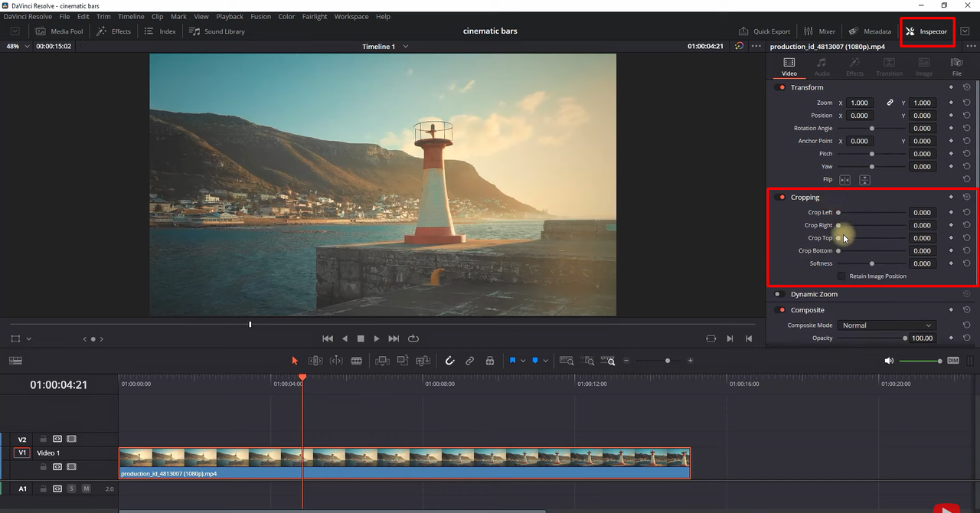Screen dimensions: 980x513
Task: Open the Composite Mode Normal dropdown
Action: tap(887, 325)
